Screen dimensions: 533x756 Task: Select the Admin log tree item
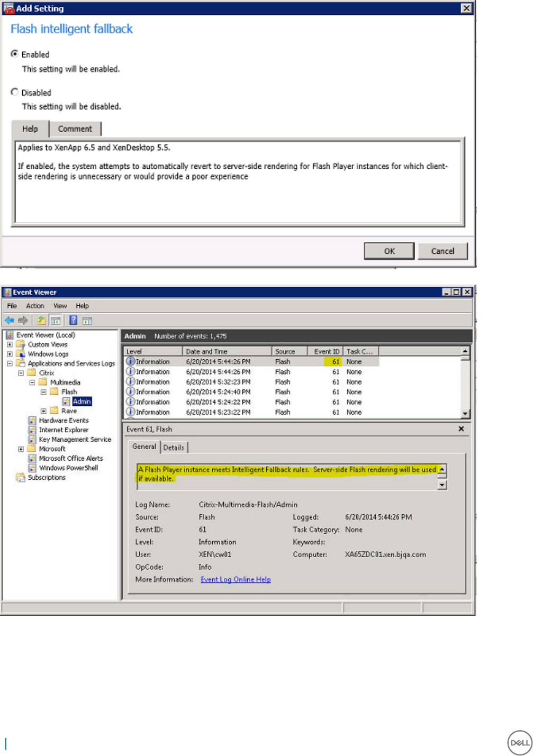coord(82,402)
